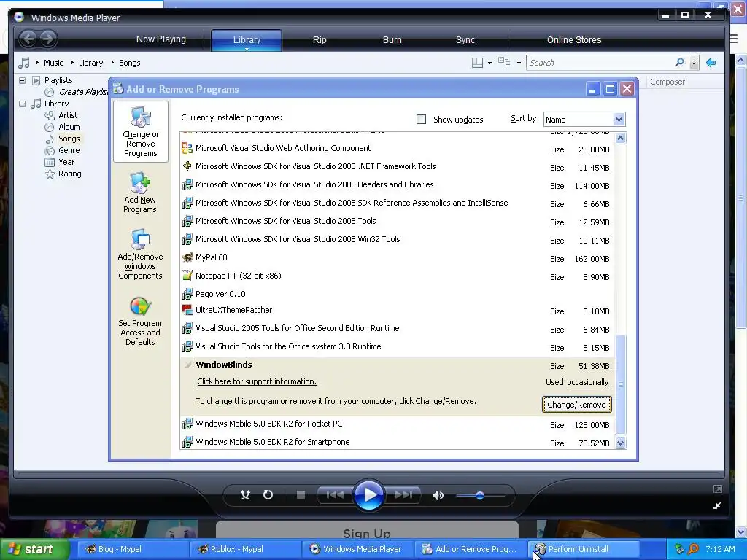Image resolution: width=747 pixels, height=560 pixels.
Task: Click the Forward arrow in Media Player
Action: pos(47,39)
